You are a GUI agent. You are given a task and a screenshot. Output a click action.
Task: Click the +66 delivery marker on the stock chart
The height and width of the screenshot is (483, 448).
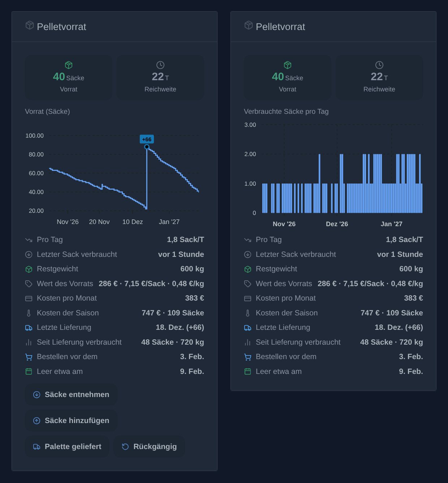147,139
